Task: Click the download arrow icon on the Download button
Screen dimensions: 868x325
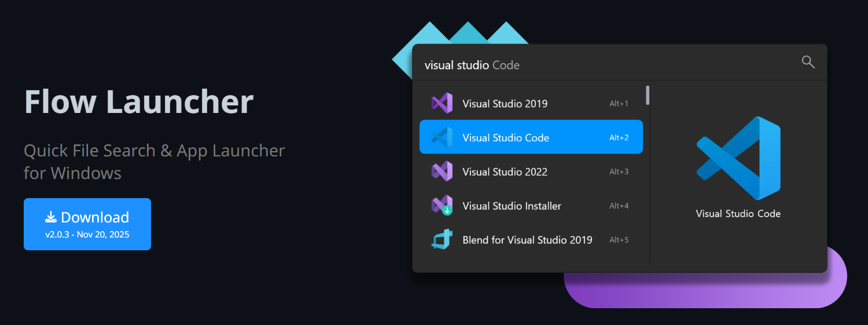Action: point(51,217)
